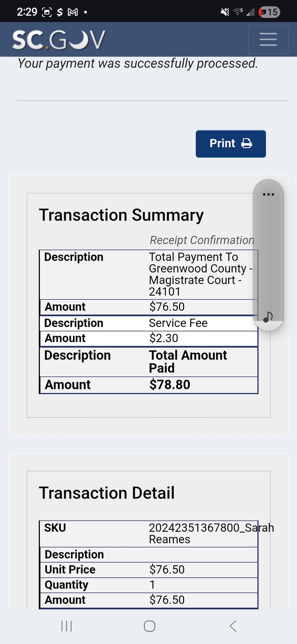Tap the Android back arrow

tap(233, 626)
